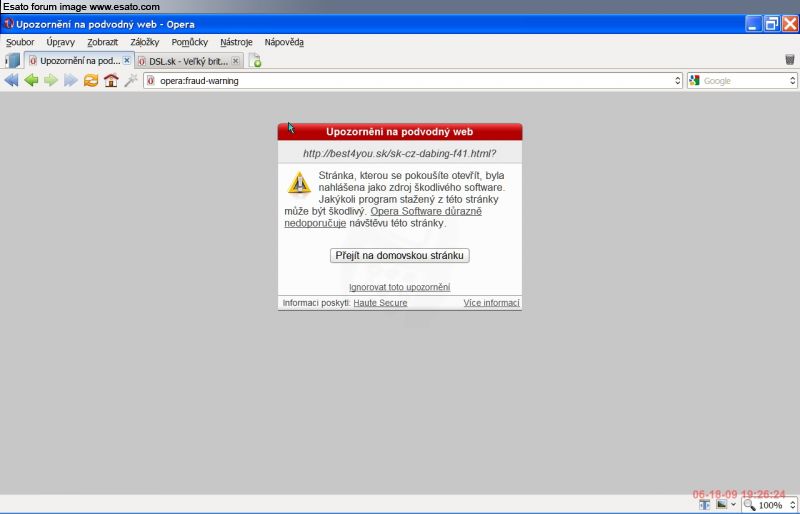The image size is (800, 514).
Task: Open the Více informací link
Action: pyautogui.click(x=491, y=303)
